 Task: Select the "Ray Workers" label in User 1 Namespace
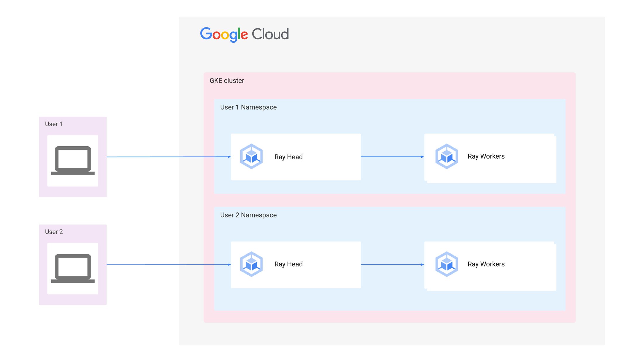(486, 156)
